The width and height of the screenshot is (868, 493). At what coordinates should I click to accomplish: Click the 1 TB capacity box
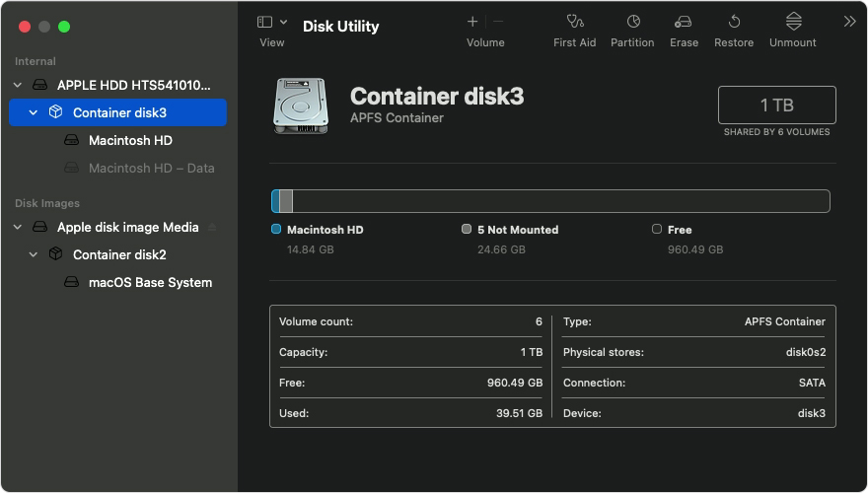776,105
